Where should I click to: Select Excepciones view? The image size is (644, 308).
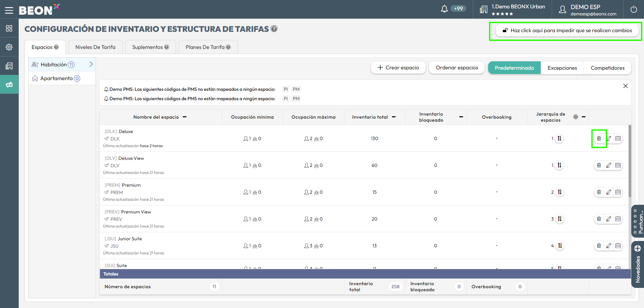coord(562,68)
